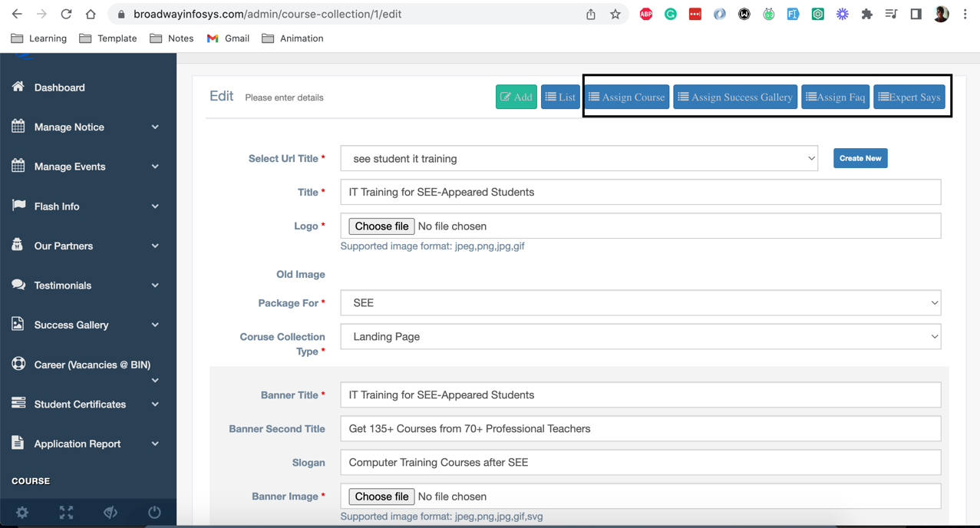
Task: Click the power logout icon in sidebar
Action: tap(154, 513)
